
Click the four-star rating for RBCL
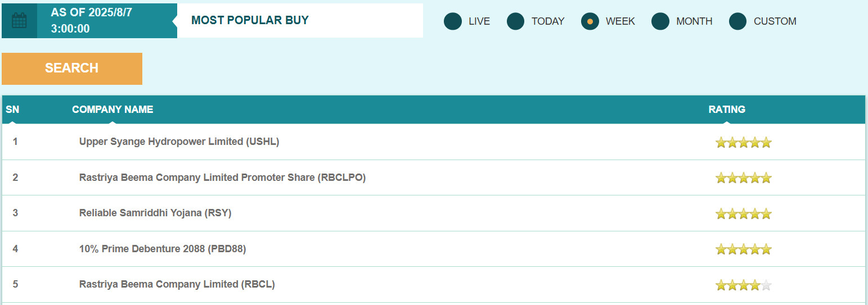click(x=743, y=285)
